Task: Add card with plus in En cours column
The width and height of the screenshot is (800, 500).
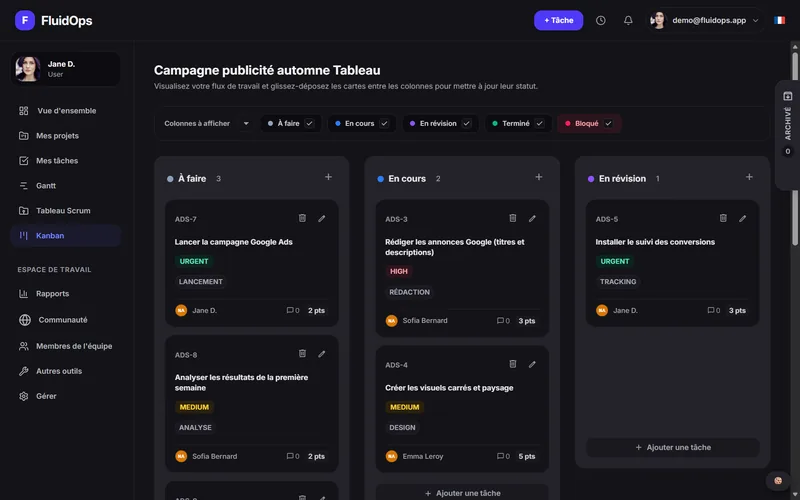Action: (539, 177)
